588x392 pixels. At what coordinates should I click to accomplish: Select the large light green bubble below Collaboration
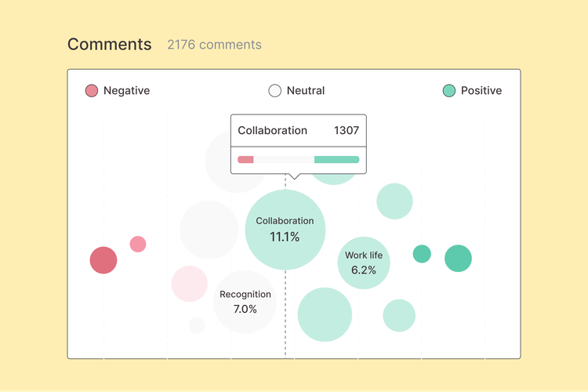coord(325,314)
